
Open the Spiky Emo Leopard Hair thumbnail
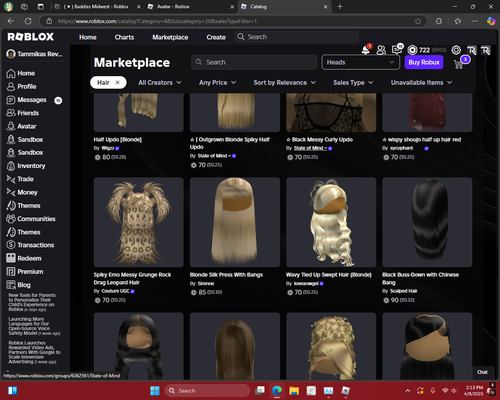139,222
